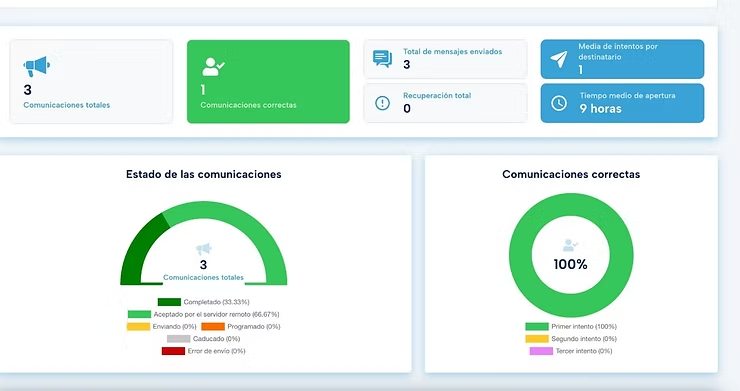
Task: Open the Tiempo medio de apertura card
Action: click(622, 103)
